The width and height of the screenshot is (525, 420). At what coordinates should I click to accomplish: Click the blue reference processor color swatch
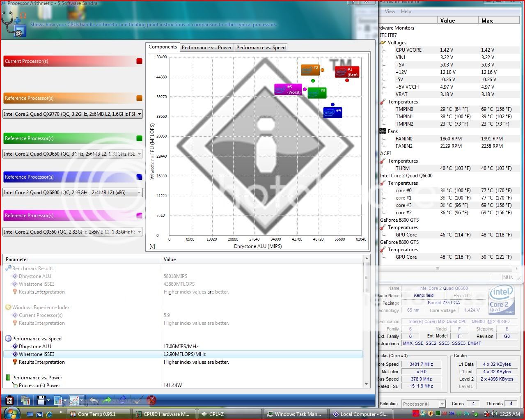point(139,177)
